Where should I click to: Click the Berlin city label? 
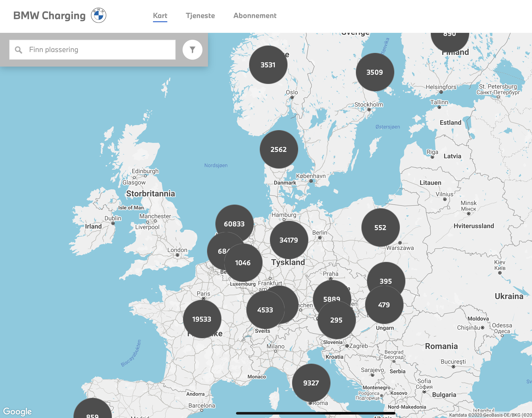pyautogui.click(x=320, y=233)
